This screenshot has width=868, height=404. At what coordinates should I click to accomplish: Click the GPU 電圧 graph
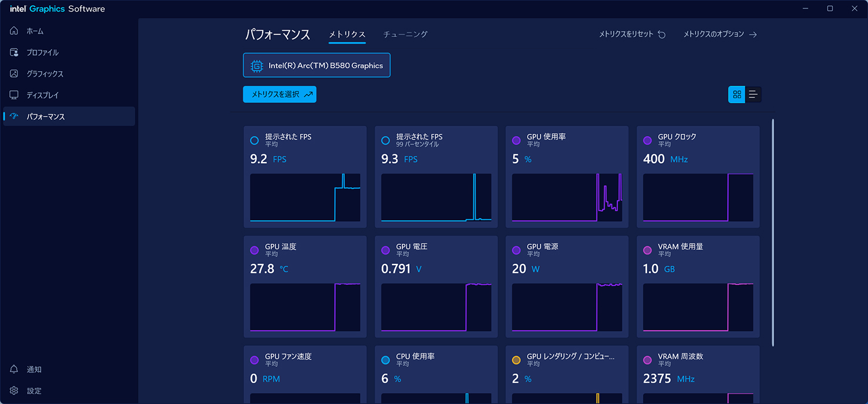click(436, 307)
